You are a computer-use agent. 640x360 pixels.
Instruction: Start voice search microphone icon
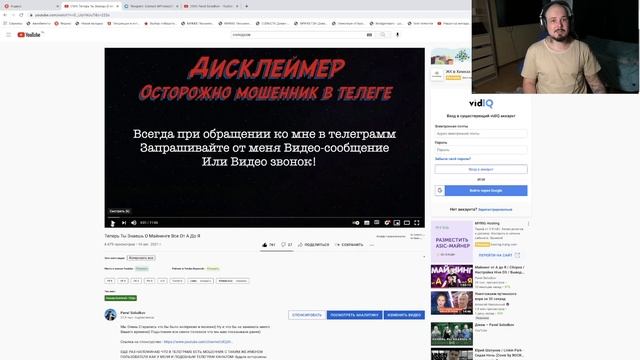pyautogui.click(x=398, y=35)
